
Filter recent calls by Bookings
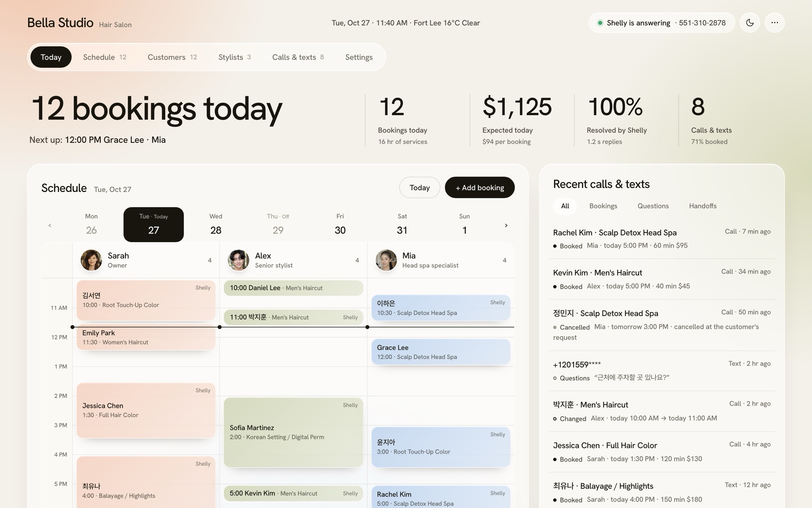603,206
